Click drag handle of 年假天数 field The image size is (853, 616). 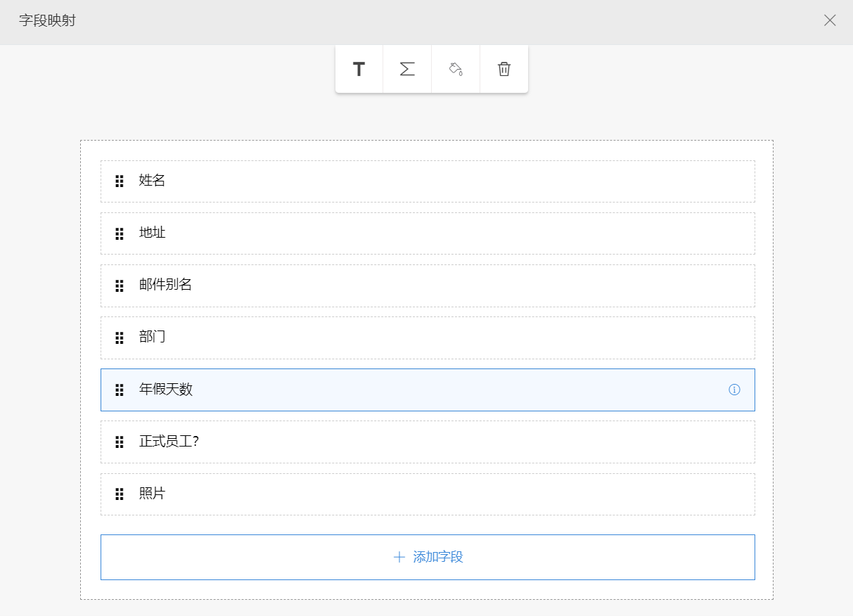[x=120, y=390]
